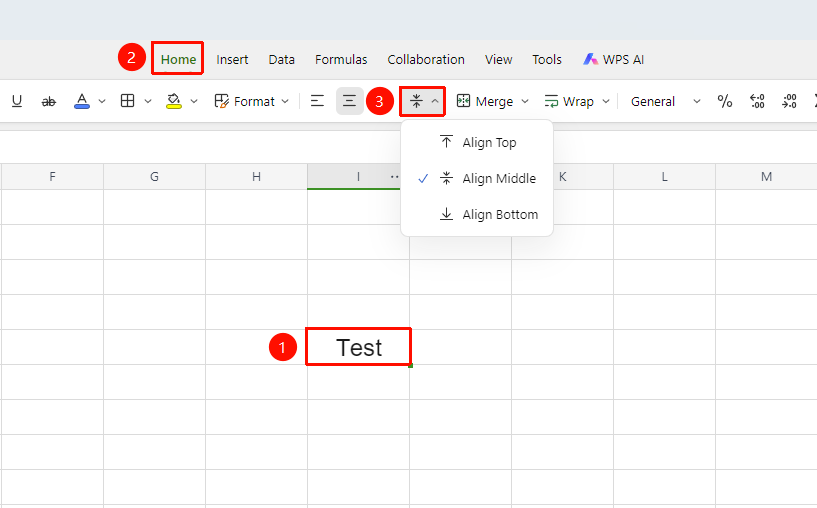Switch to the Insert tab
Viewport: 817px width, 508px height.
[x=232, y=59]
